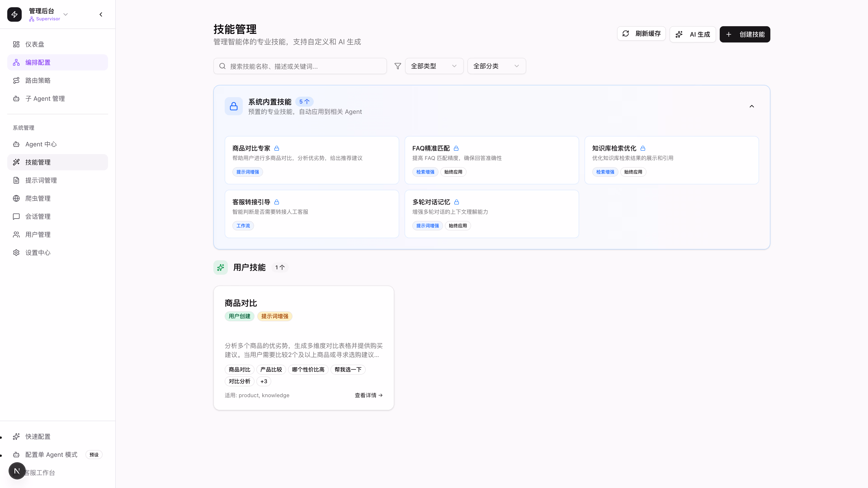Click the 5 个 count badge
The height and width of the screenshot is (488, 868).
[x=304, y=102]
